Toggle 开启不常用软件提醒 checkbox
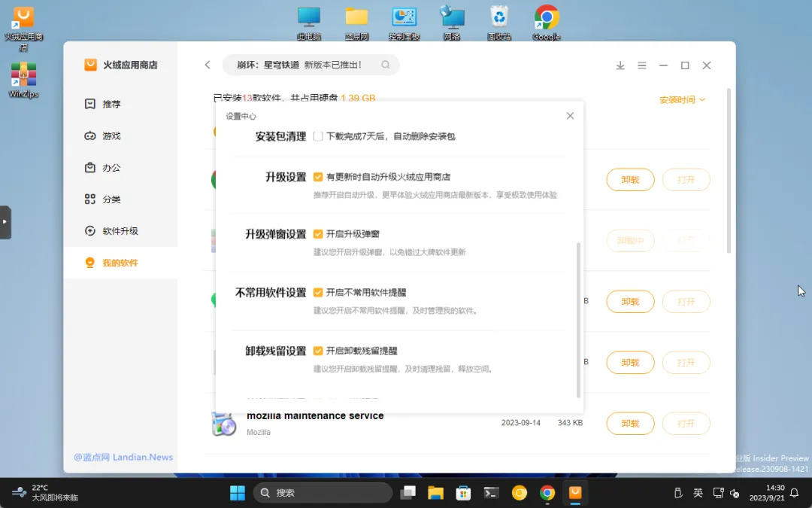 pos(318,292)
